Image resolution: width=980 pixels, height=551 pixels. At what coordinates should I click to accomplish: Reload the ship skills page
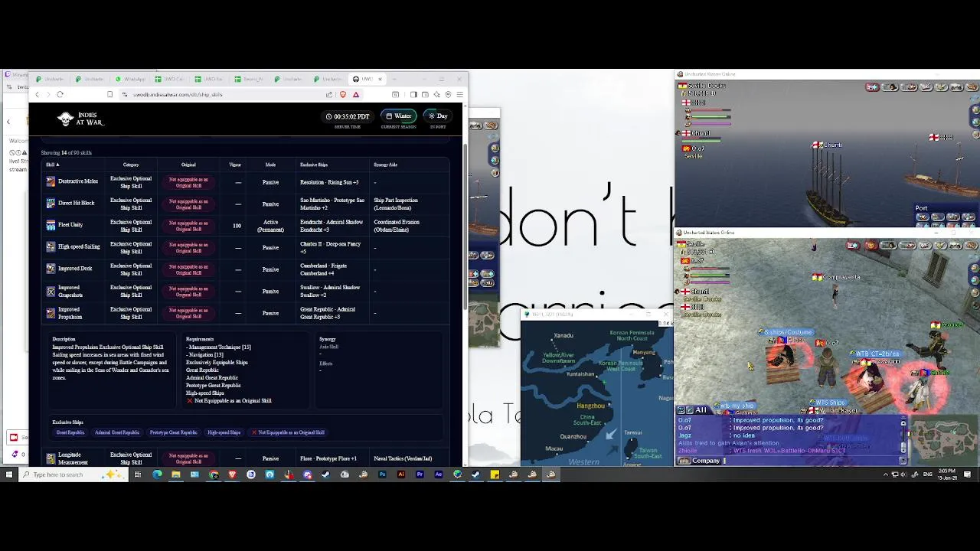[60, 94]
